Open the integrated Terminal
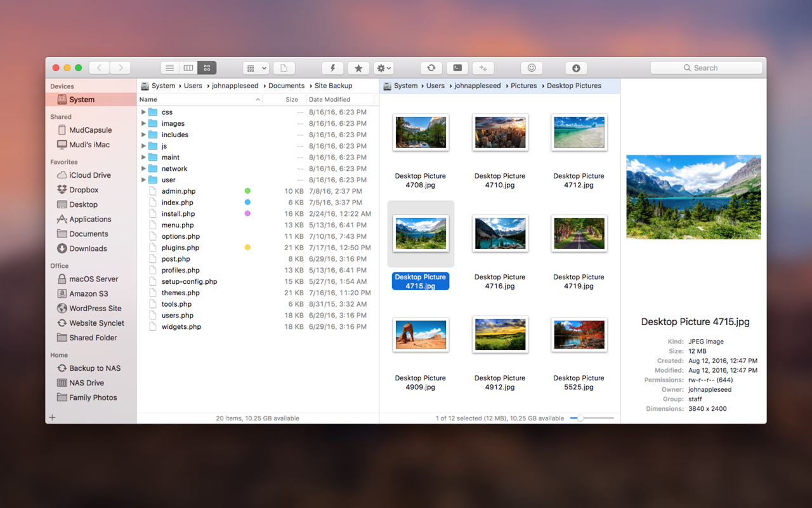This screenshot has width=812, height=508. coord(457,68)
